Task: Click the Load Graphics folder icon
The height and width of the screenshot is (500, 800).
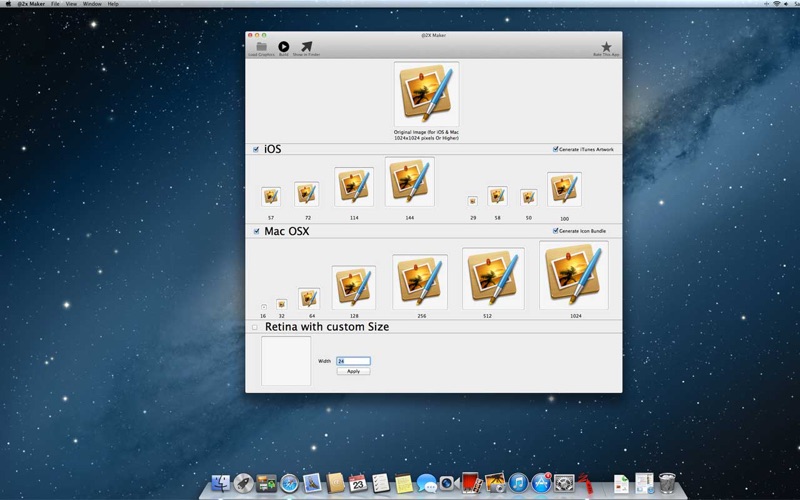Action: point(261,46)
